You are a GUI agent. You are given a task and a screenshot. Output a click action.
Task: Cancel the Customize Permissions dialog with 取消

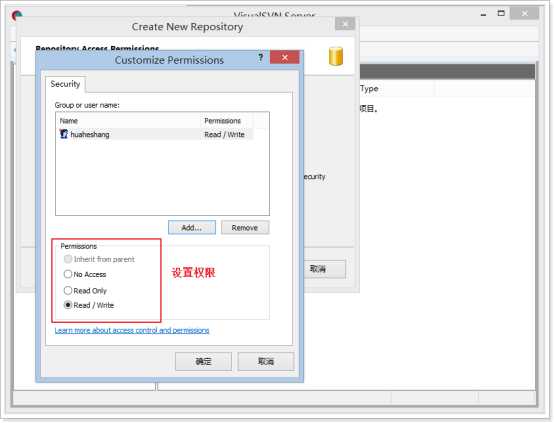pyautogui.click(x=266, y=361)
